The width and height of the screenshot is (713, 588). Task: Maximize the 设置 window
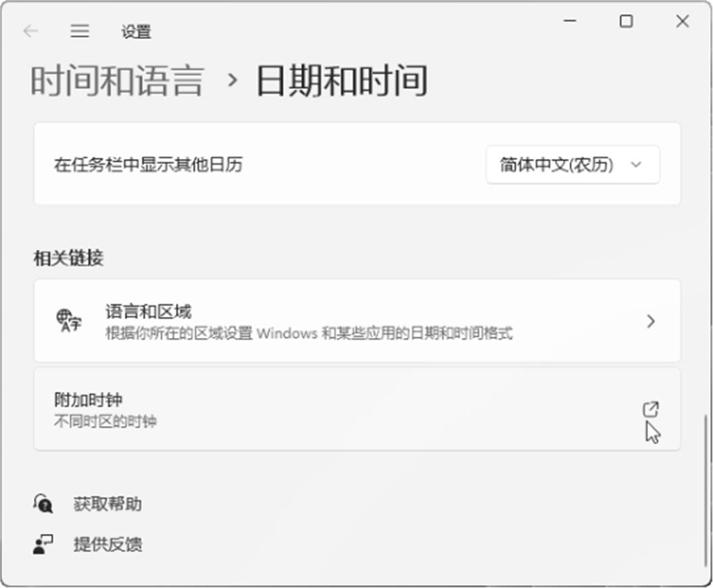[x=626, y=22]
